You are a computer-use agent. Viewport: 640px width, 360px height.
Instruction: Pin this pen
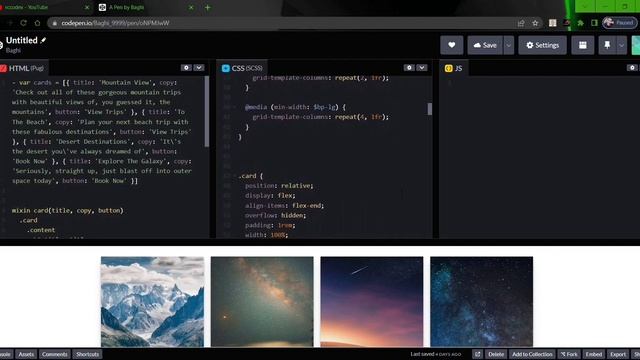click(607, 45)
